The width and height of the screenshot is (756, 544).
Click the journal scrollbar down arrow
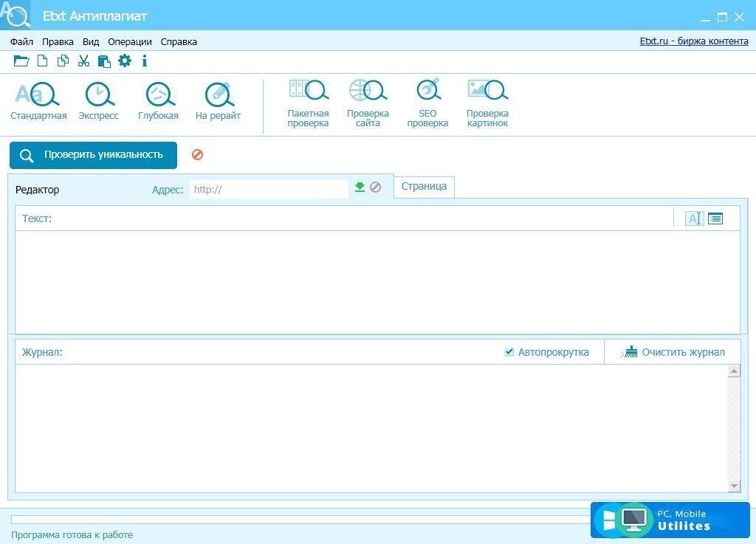pyautogui.click(x=734, y=486)
